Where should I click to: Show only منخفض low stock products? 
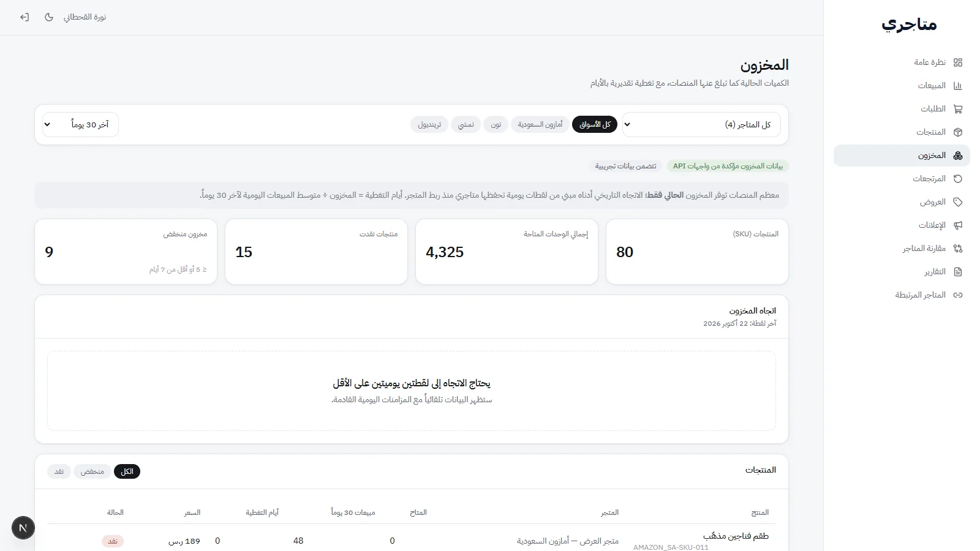(92, 471)
